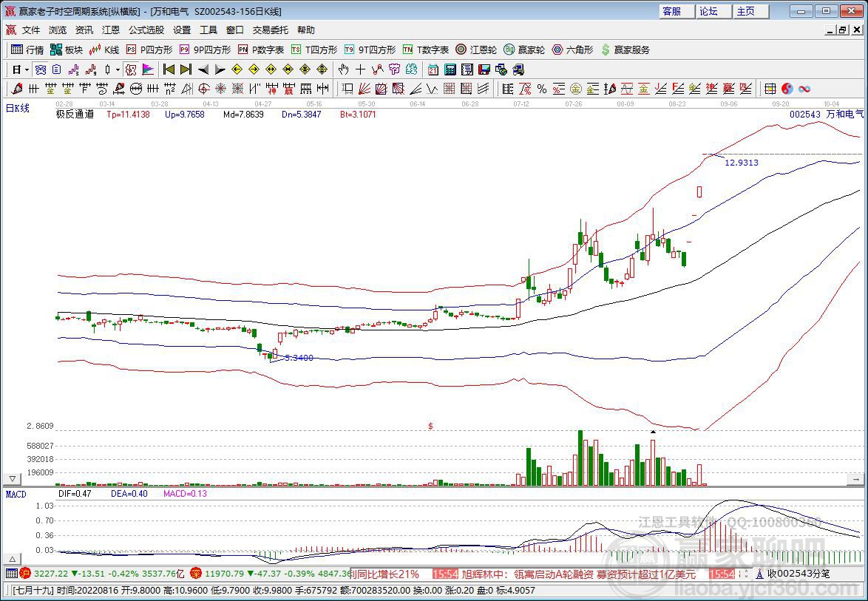
Task: Open the 公式选股 menu
Action: click(146, 30)
